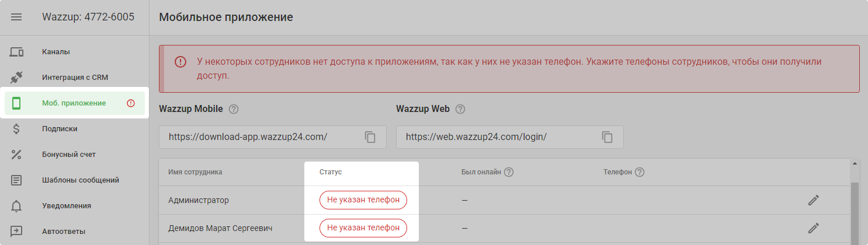Screen dimensions: 868x245
Task: Open Шаблоны сообщений menu item
Action: (80, 180)
